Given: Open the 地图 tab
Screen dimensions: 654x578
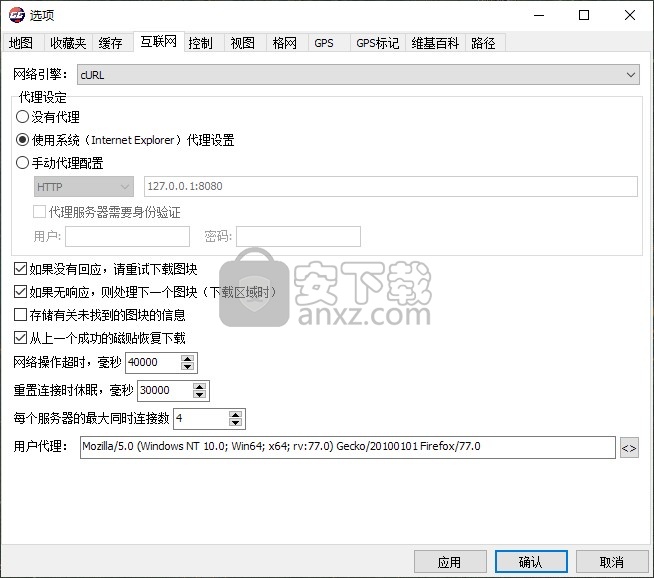Looking at the screenshot, I should click(x=21, y=43).
